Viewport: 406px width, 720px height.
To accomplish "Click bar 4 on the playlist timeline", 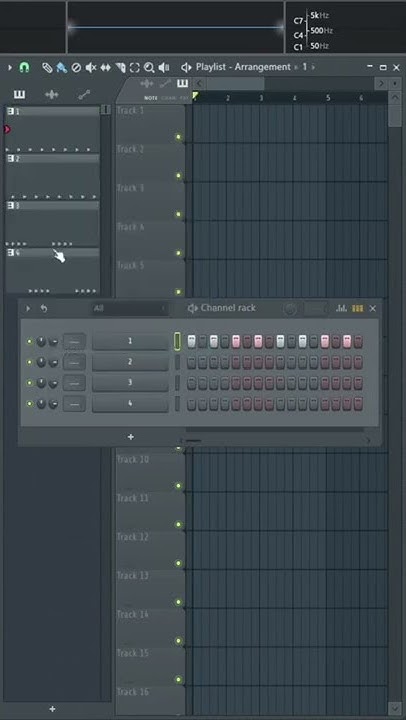I will point(294,98).
